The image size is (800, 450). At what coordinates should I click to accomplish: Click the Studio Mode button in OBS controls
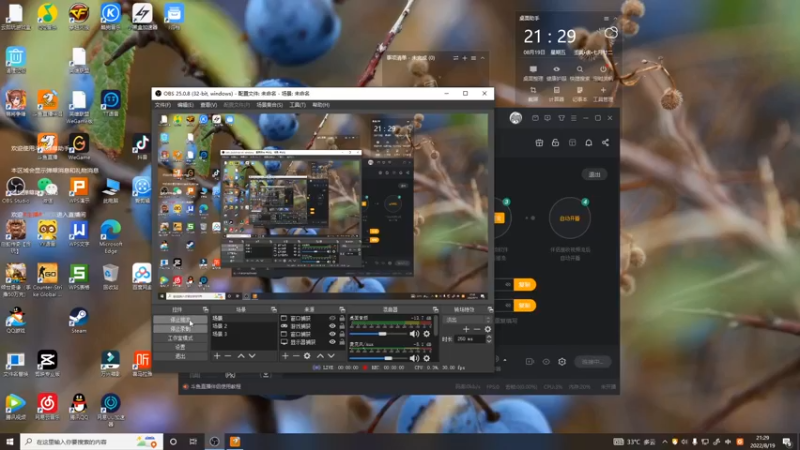(181, 338)
